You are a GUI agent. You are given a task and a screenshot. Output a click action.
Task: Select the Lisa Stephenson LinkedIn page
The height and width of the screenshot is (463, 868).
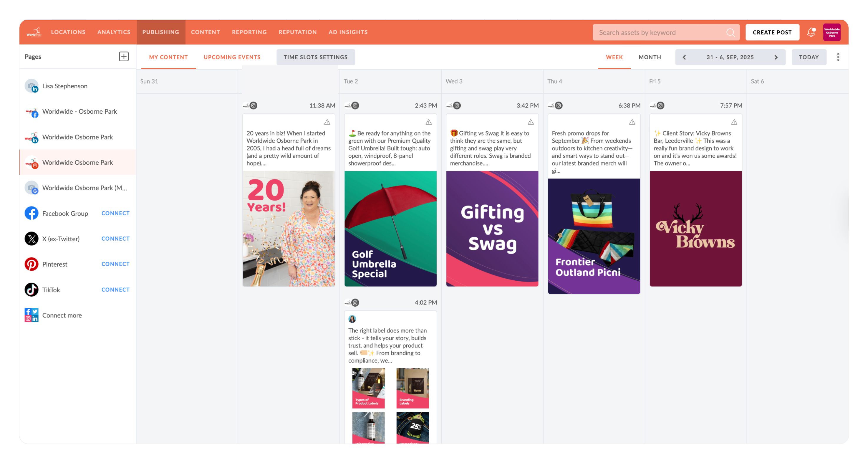[78, 86]
